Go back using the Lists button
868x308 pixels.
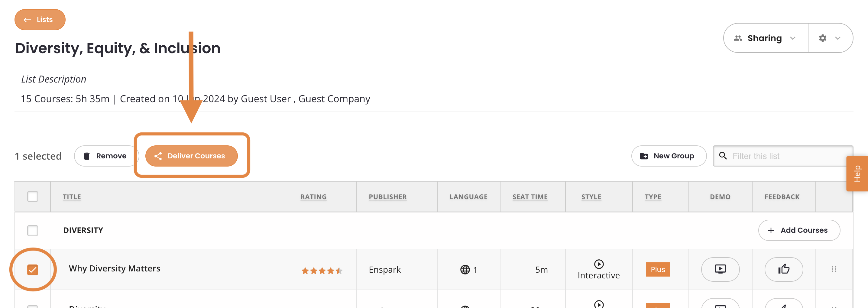40,20
